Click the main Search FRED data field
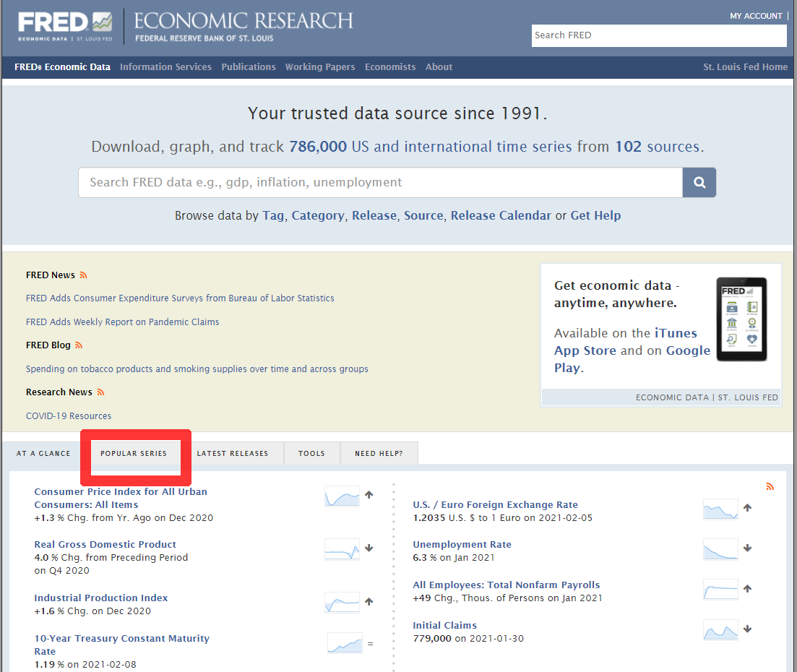Screen dimensions: 797x672 [381, 183]
